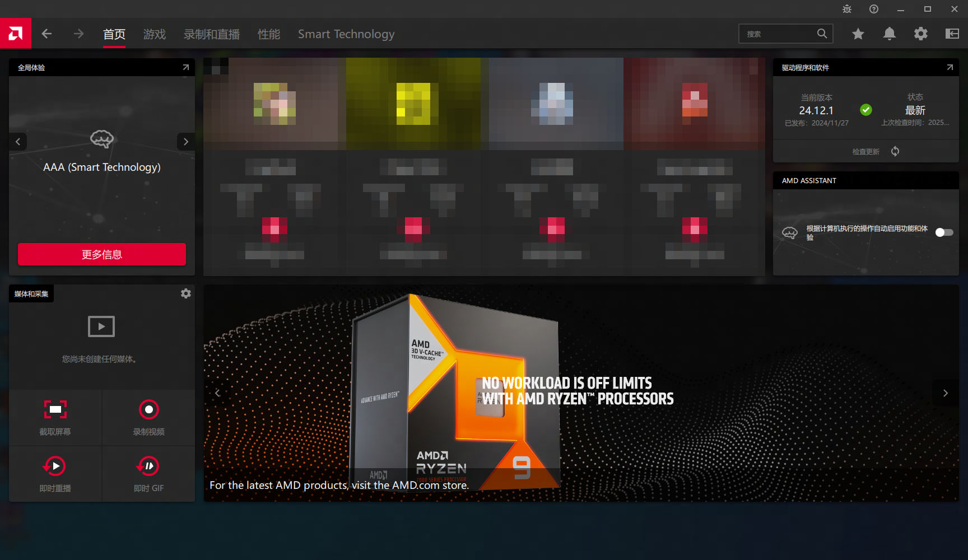Go back with the left arrow

click(x=46, y=34)
